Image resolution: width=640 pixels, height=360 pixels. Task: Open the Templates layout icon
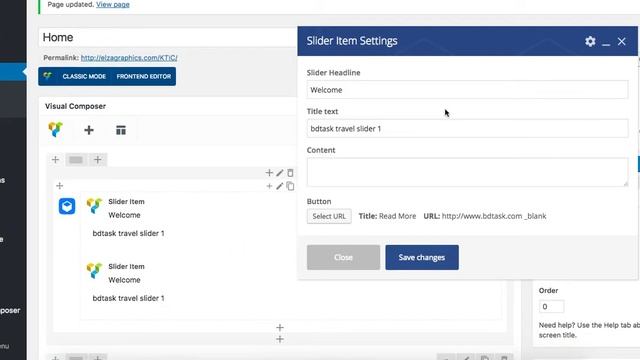click(x=121, y=130)
